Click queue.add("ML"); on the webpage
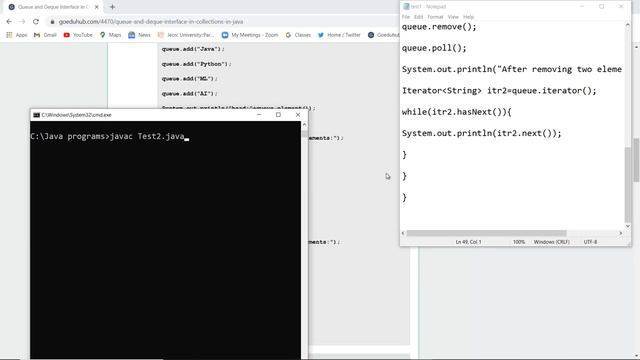 189,79
